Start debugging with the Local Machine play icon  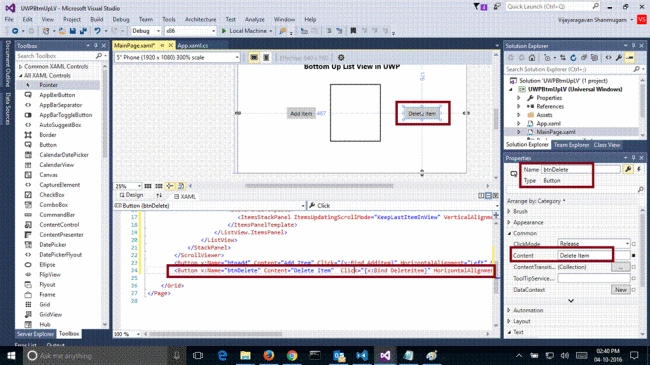[224, 31]
